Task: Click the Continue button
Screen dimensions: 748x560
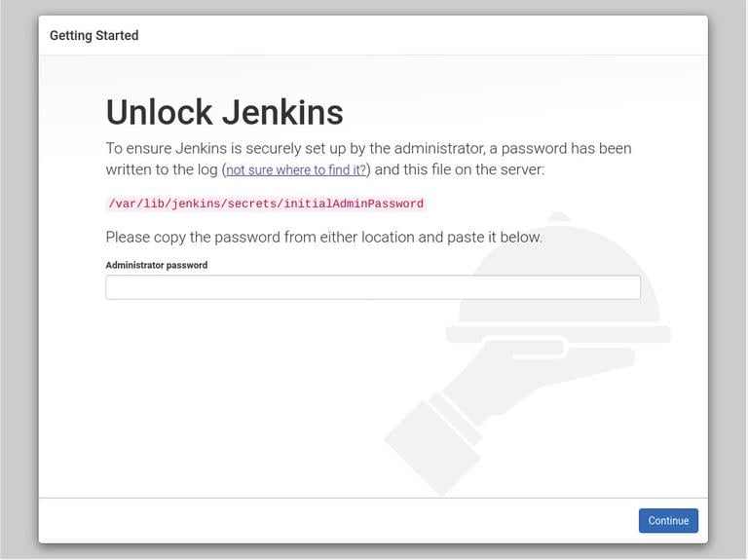Action: (x=668, y=520)
